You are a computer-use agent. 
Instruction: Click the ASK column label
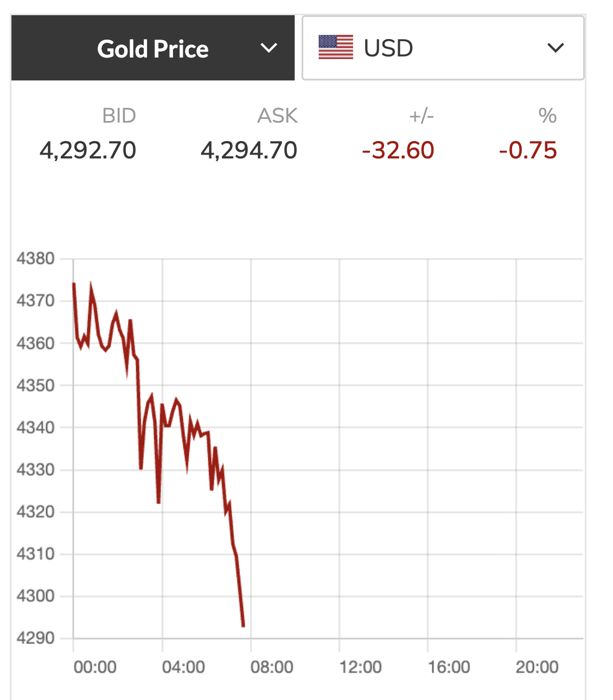click(277, 116)
